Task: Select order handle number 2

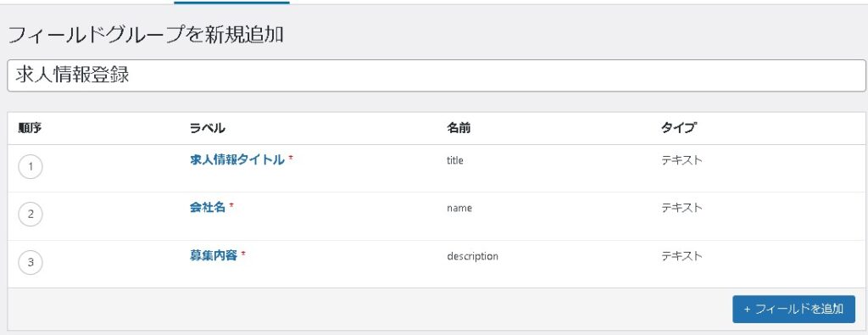Action: click(x=31, y=215)
